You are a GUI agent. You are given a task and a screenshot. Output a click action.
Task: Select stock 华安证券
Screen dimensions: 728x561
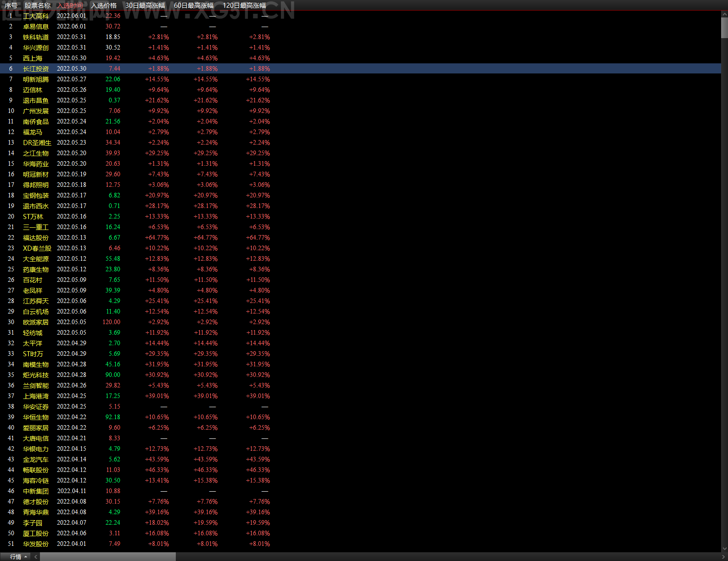pos(36,407)
